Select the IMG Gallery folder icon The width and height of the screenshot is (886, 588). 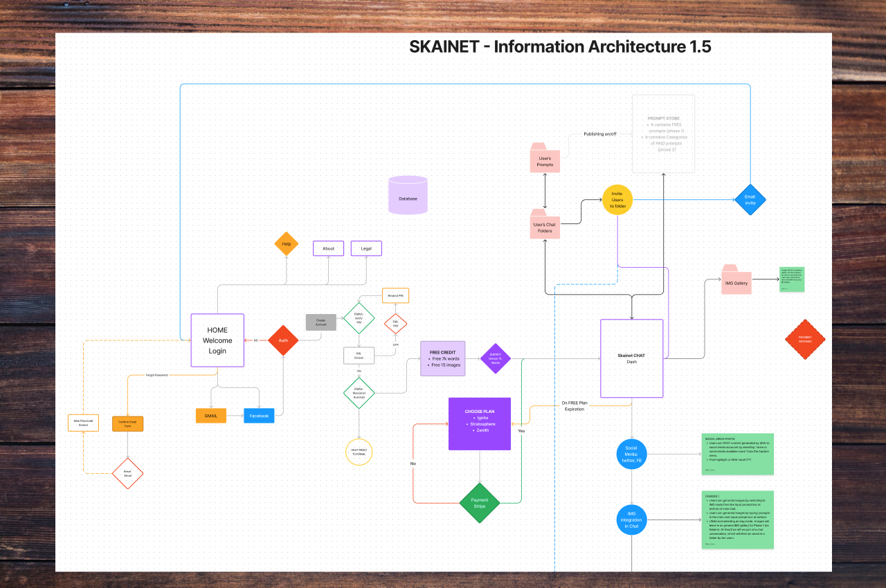pyautogui.click(x=736, y=279)
